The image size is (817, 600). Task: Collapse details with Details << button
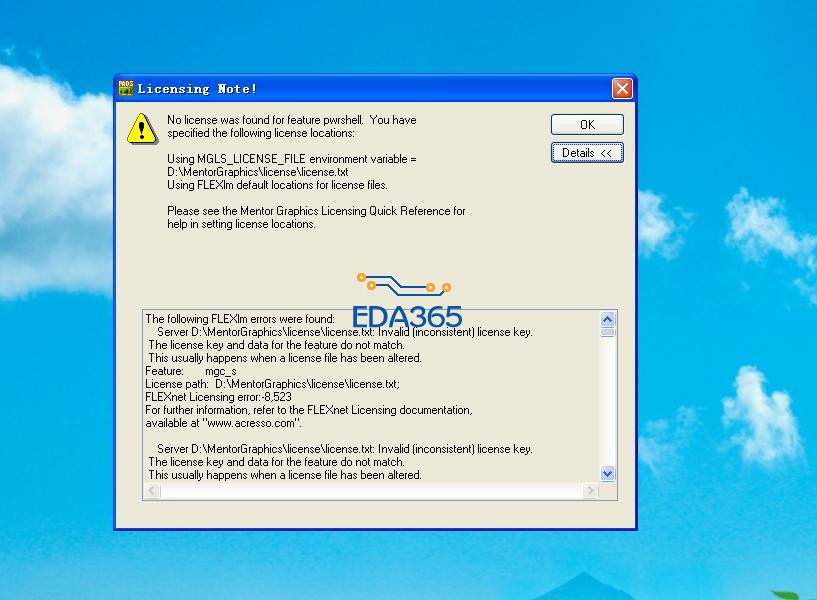click(587, 153)
